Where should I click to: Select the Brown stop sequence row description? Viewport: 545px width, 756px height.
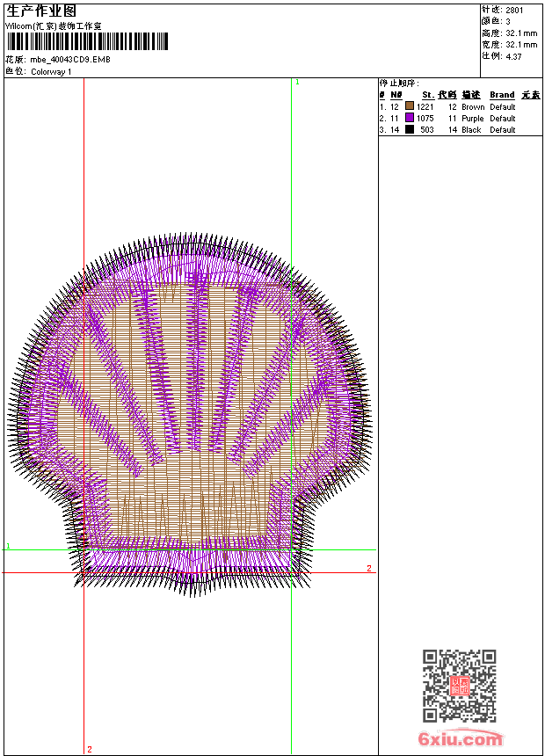(473, 107)
